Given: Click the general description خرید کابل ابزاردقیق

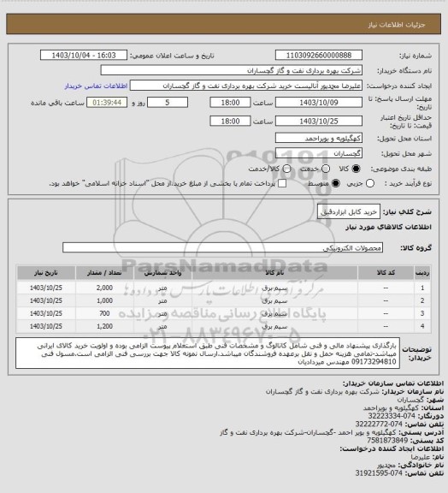Looking at the screenshot, I should point(349,212).
